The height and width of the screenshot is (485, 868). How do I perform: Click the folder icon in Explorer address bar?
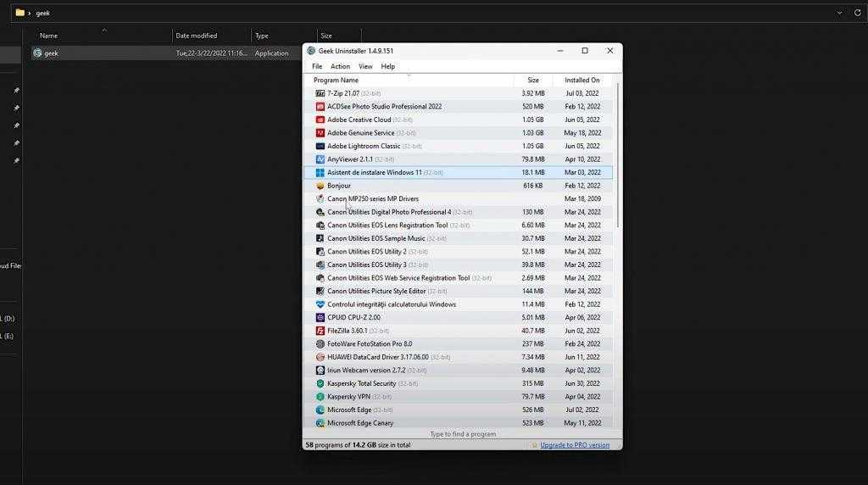click(x=20, y=13)
